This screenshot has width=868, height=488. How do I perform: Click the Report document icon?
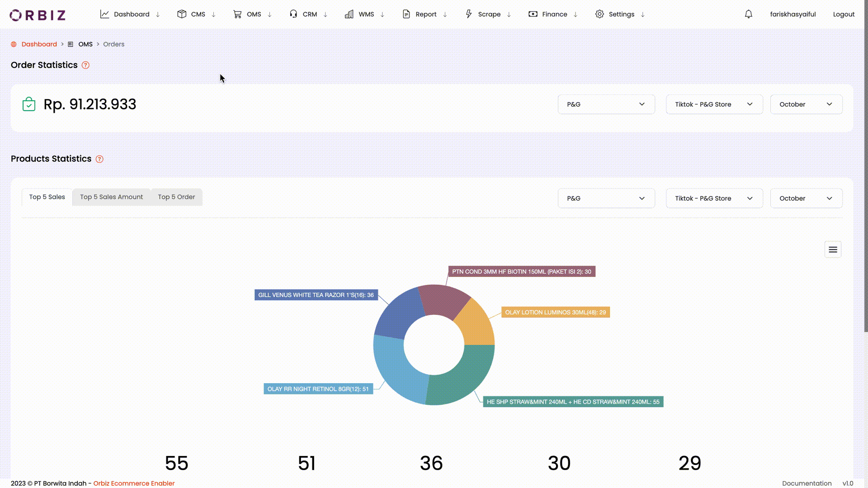coord(406,14)
